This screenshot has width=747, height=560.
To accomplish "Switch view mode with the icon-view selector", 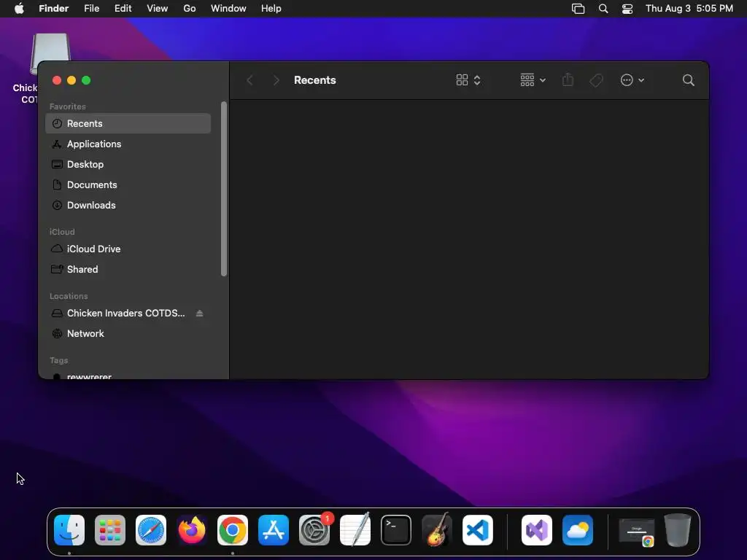I will (468, 80).
